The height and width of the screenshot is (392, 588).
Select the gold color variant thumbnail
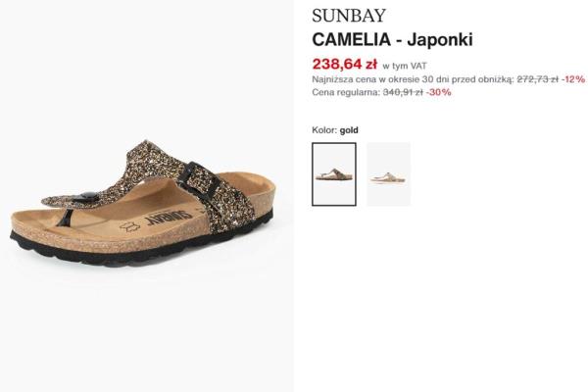pos(334,174)
